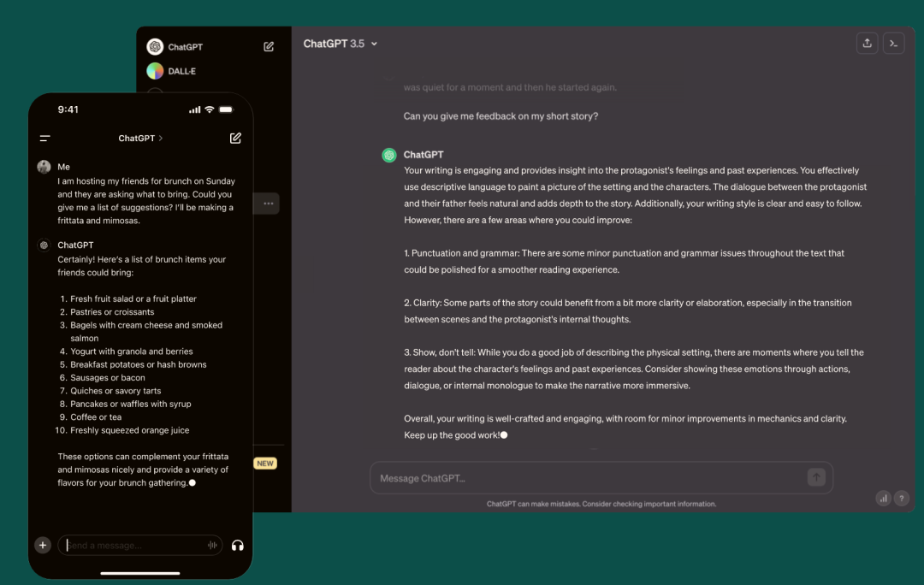Viewport: 924px width, 585px height.
Task: Click 'Quiches or savory tarts' list item
Action: (115, 391)
